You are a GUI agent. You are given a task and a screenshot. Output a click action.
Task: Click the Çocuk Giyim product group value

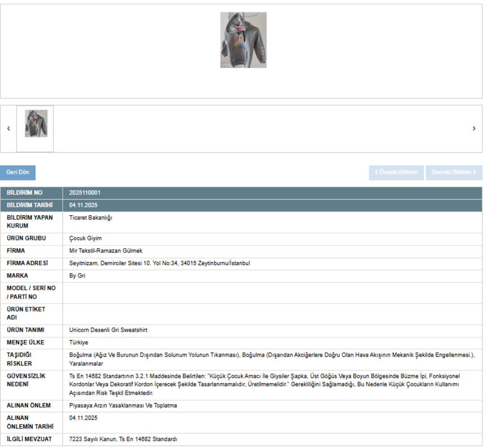(x=85, y=238)
